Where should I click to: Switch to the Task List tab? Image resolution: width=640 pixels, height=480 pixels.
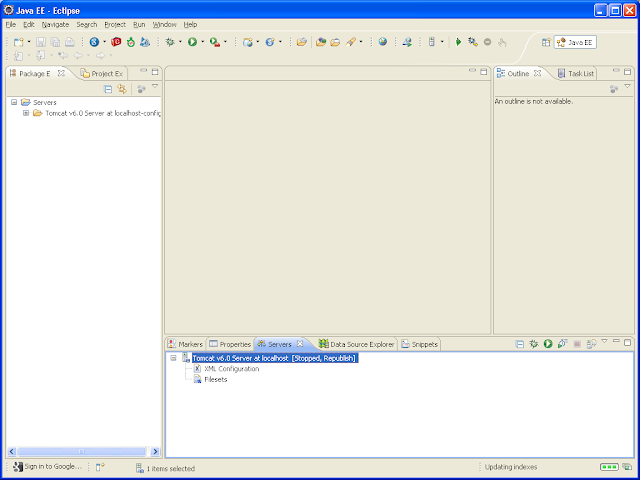pos(576,73)
